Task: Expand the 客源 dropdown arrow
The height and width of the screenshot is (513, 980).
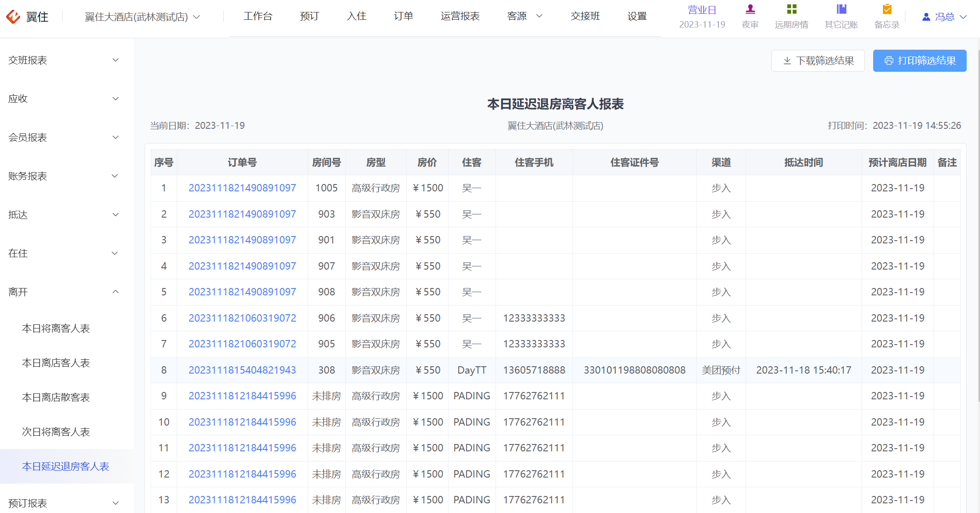Action: pos(539,16)
